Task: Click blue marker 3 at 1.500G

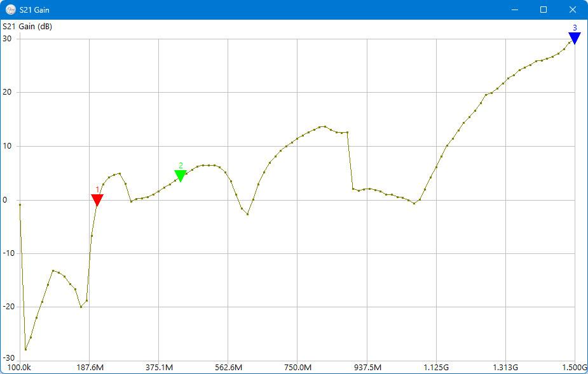Action: coord(575,38)
